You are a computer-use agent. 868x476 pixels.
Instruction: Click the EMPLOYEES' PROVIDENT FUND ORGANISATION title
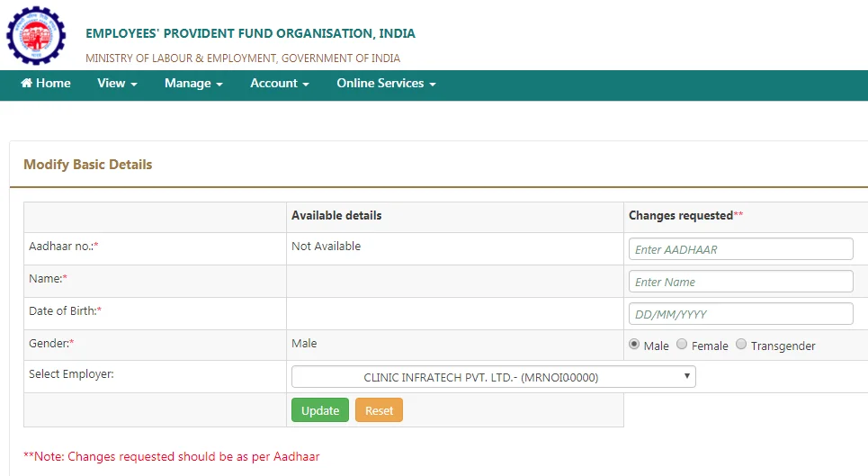[250, 33]
